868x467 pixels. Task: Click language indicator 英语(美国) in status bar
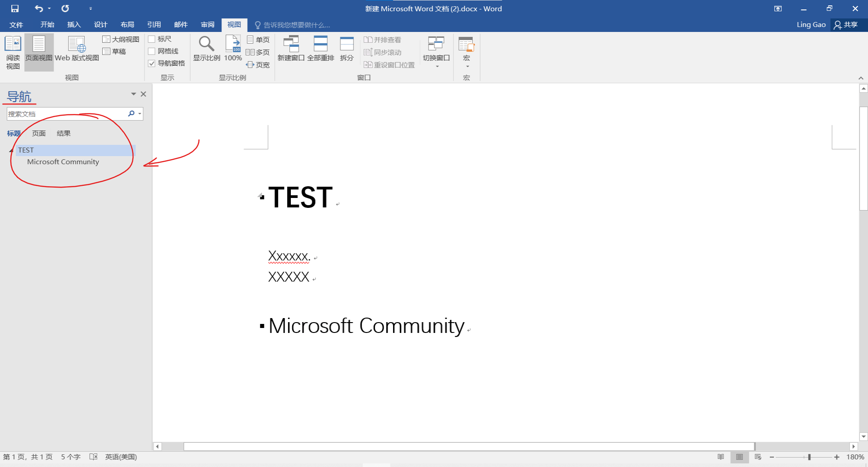(x=121, y=457)
